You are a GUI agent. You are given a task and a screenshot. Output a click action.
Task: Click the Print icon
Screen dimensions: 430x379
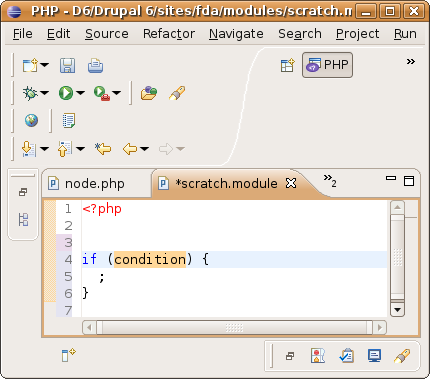(x=95, y=66)
